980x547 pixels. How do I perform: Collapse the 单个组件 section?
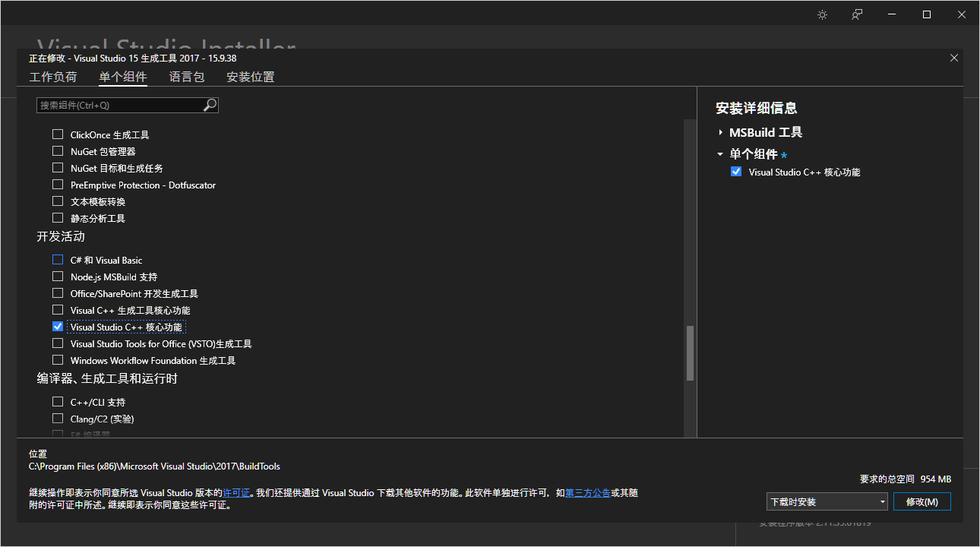point(720,153)
